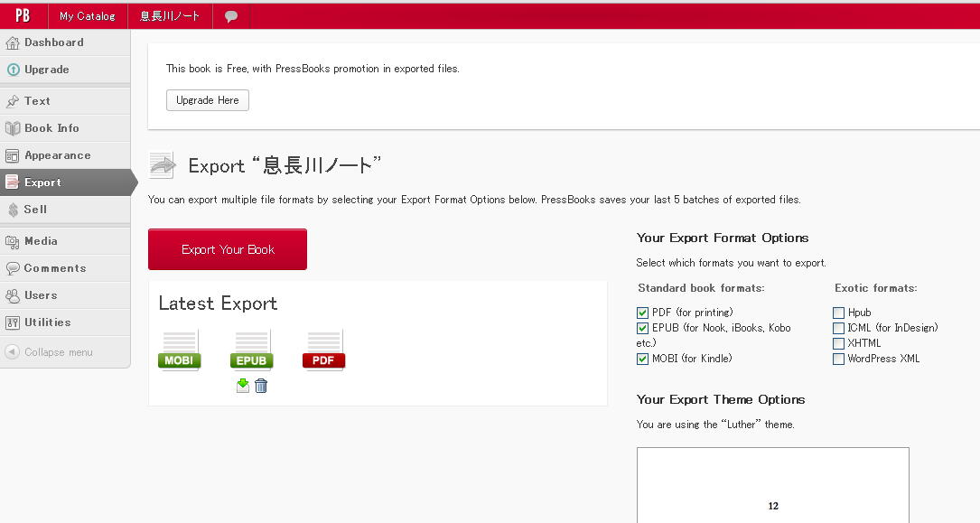Screen dimensions: 980x523
Task: Click the Sell dollar icon
Action: (14, 210)
